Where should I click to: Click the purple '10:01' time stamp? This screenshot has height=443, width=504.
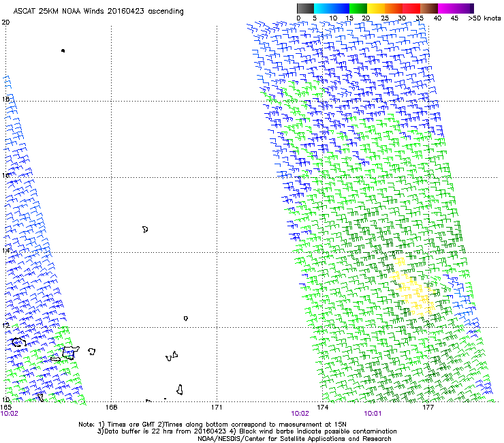(x=373, y=414)
